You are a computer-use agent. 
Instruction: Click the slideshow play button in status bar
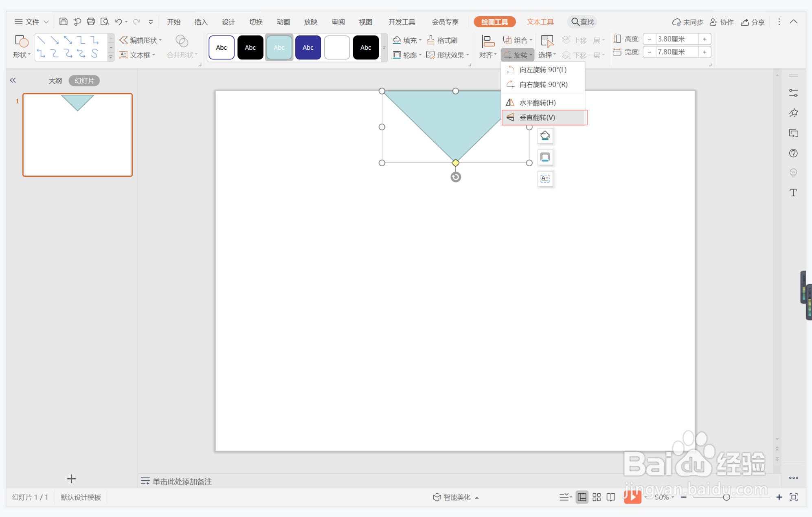[632, 497]
